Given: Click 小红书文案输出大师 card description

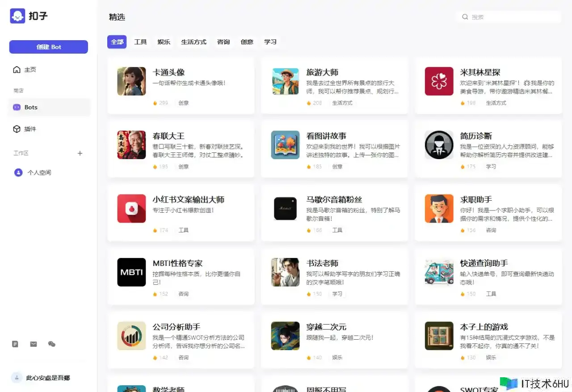Looking at the screenshot, I should [x=183, y=210].
